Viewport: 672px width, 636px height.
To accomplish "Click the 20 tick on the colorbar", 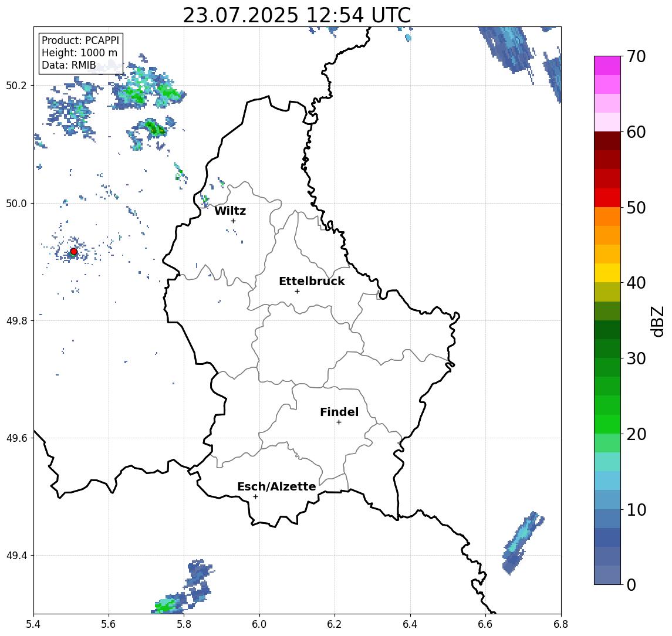I will point(636,434).
